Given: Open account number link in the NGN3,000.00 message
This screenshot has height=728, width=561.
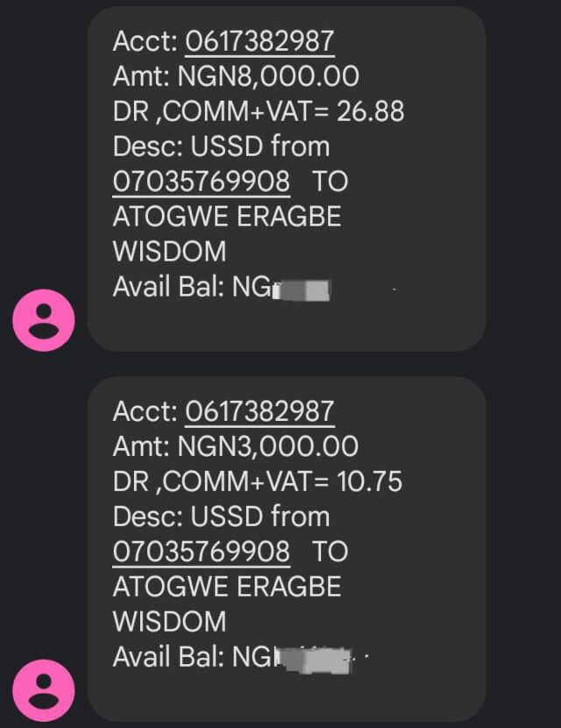Looking at the screenshot, I should [259, 411].
